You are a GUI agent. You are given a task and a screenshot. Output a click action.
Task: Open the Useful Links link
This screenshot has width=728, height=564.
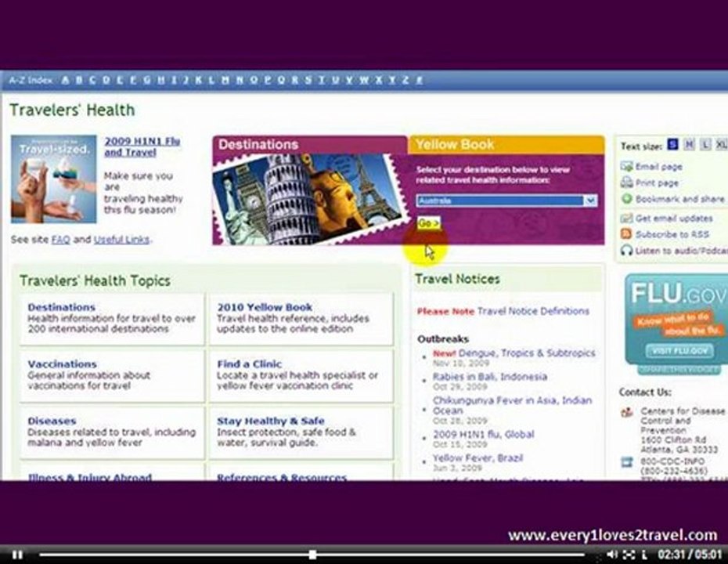coord(121,240)
